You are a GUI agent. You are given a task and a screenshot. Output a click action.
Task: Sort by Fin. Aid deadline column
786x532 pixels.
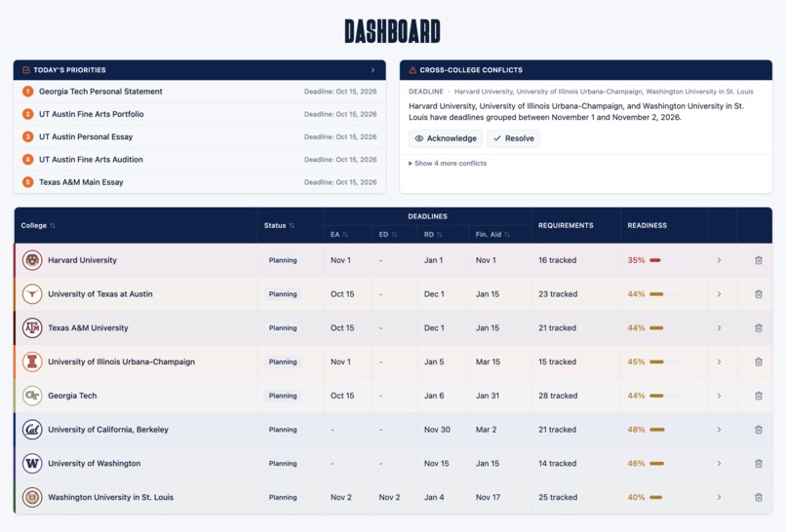[492, 235]
